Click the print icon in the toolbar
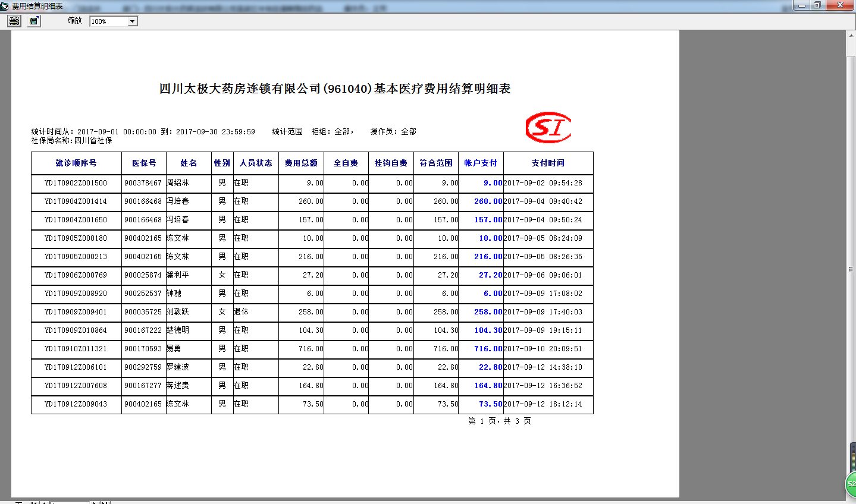The height and width of the screenshot is (504, 856). [14, 21]
